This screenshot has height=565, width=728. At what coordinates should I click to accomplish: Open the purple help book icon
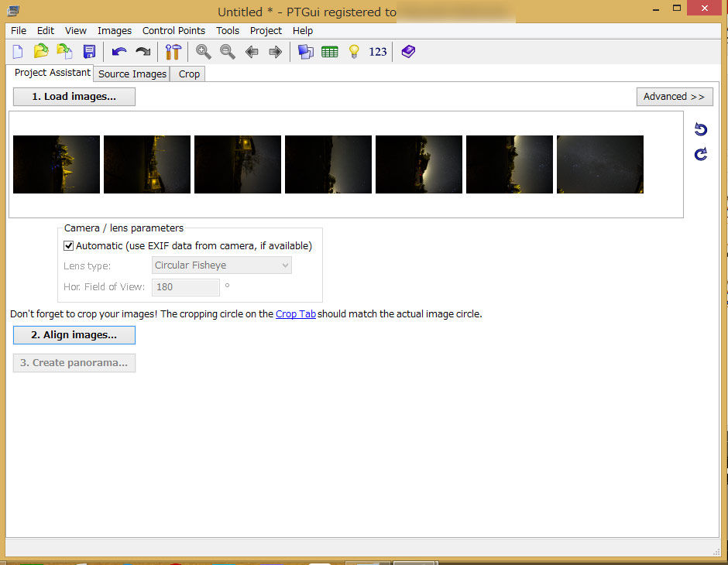[x=408, y=52]
